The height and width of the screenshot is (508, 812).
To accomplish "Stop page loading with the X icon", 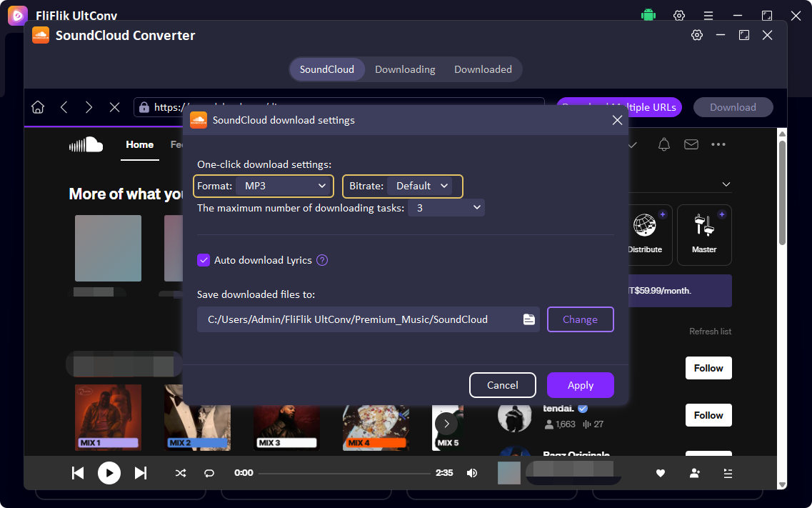I will coord(115,107).
